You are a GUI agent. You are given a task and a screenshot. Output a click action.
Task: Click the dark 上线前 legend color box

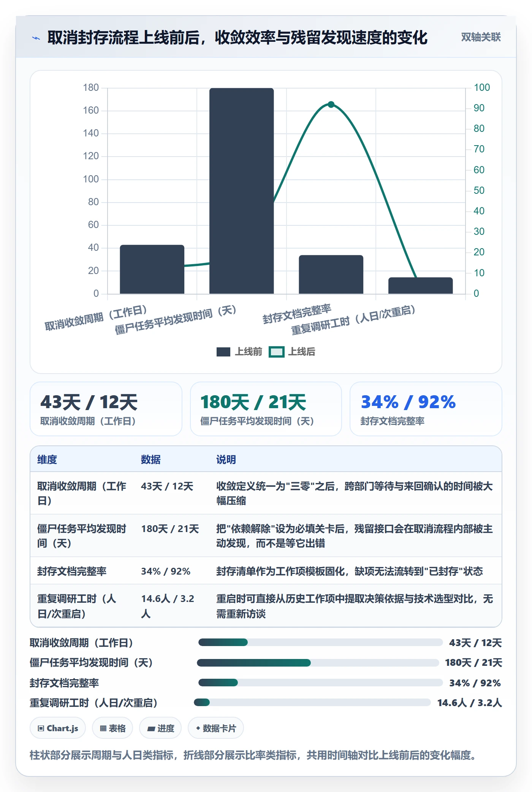[x=223, y=352]
